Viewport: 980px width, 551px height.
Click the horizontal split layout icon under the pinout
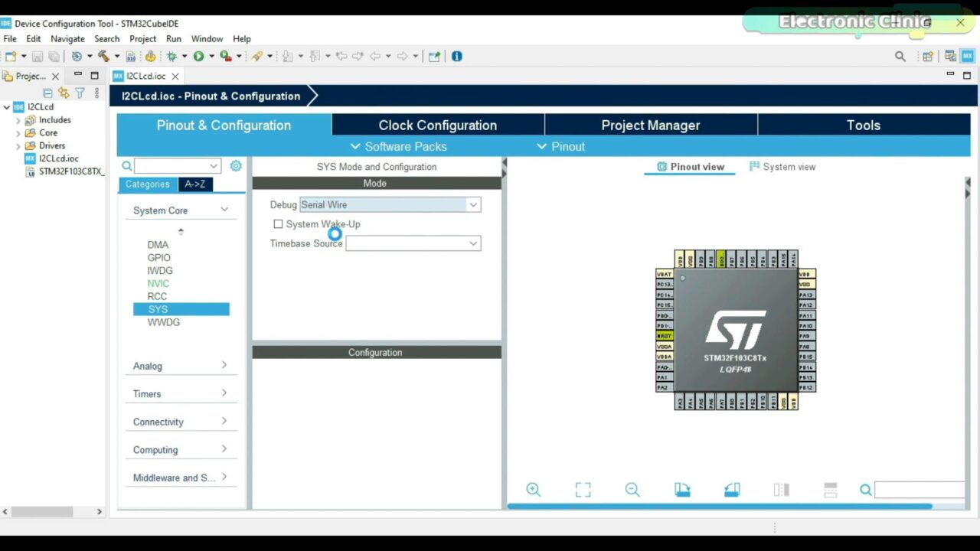[x=831, y=490]
